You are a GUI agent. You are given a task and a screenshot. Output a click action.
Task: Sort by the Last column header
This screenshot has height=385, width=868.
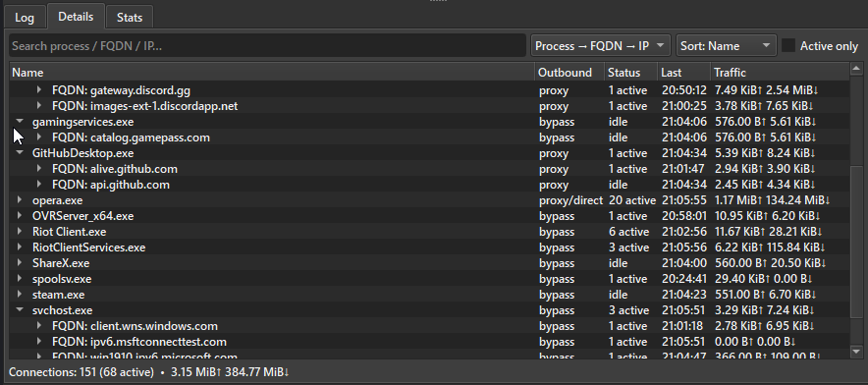pyautogui.click(x=683, y=73)
